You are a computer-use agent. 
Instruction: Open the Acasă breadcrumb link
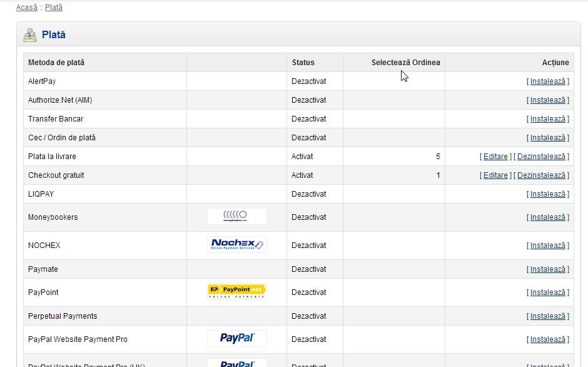[27, 8]
